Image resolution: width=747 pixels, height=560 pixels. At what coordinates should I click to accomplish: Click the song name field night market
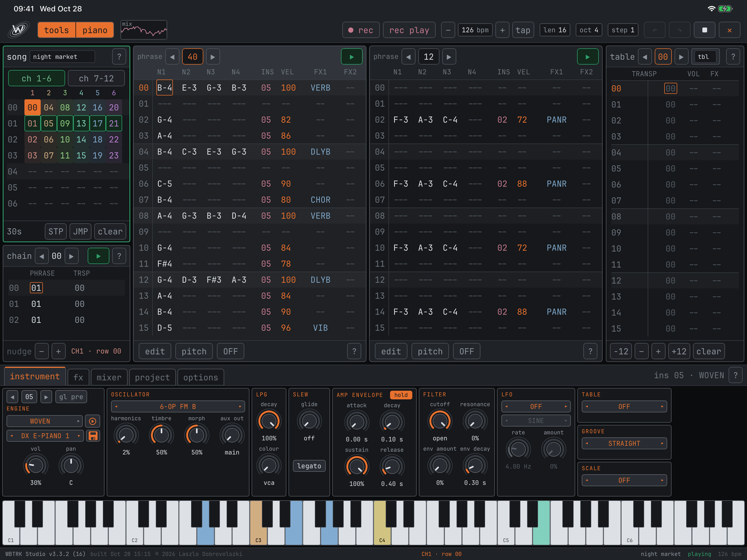(x=62, y=57)
